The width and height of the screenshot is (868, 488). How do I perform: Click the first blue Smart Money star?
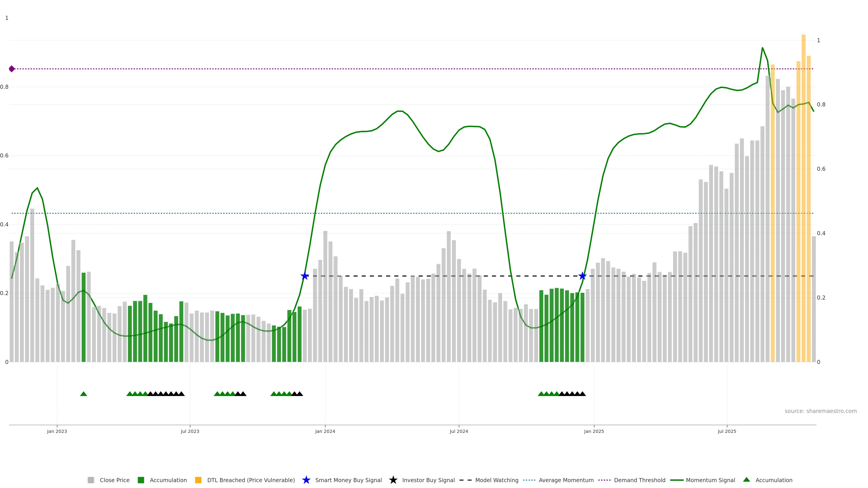305,276
